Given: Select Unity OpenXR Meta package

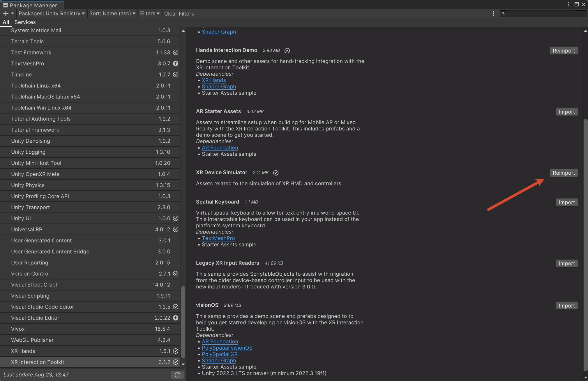Looking at the screenshot, I should tap(90, 174).
